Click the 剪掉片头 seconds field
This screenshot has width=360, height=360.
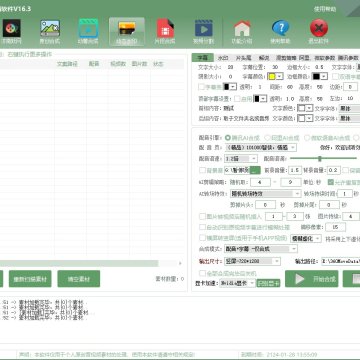(265, 205)
